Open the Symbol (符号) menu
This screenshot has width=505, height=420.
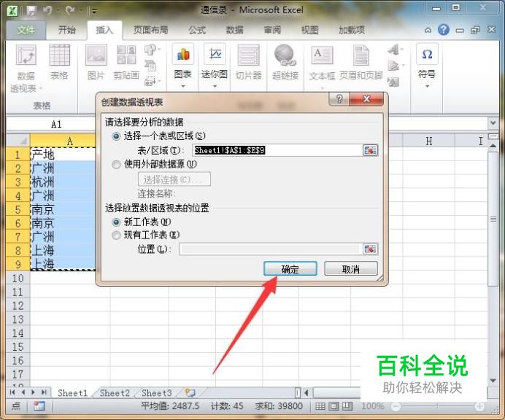click(x=427, y=66)
